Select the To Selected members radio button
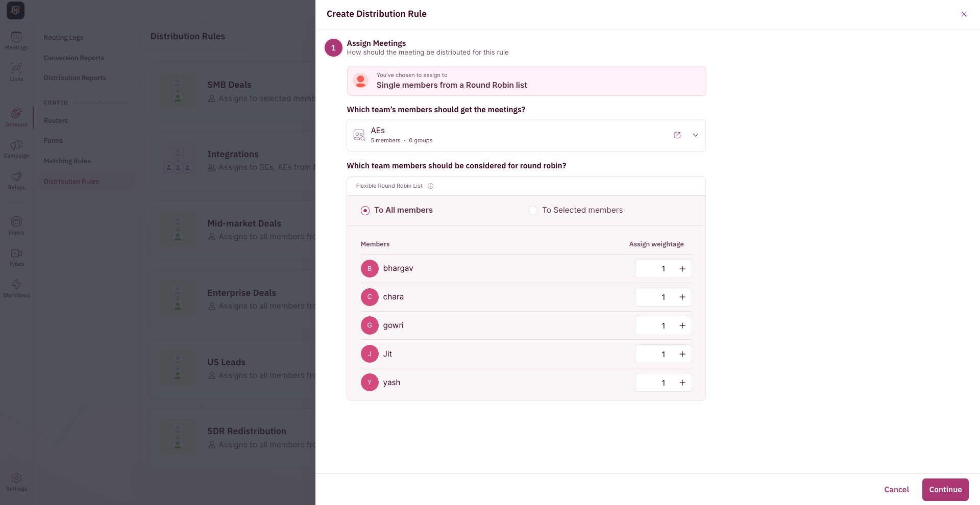 [533, 211]
